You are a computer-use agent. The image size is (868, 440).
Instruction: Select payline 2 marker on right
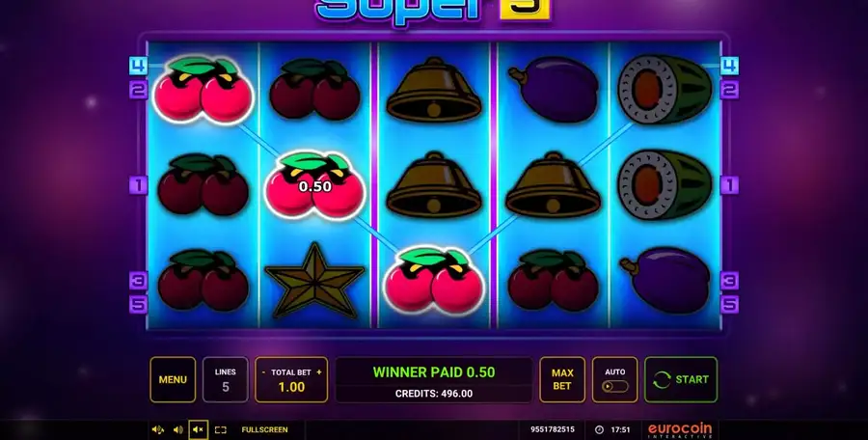click(x=729, y=89)
